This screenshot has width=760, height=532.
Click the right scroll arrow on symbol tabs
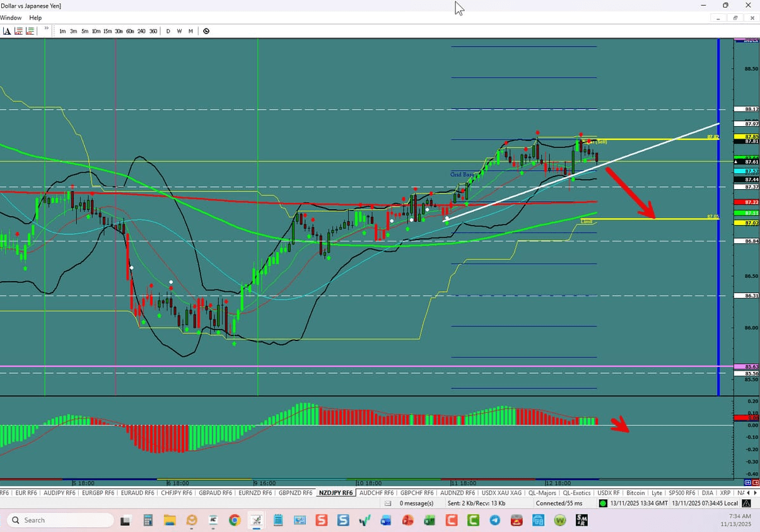tap(756, 492)
